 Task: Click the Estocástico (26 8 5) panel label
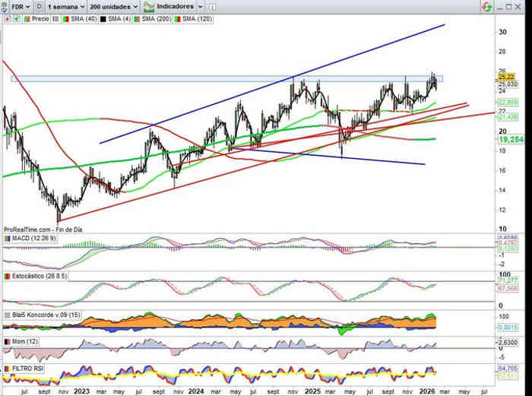pos(37,277)
